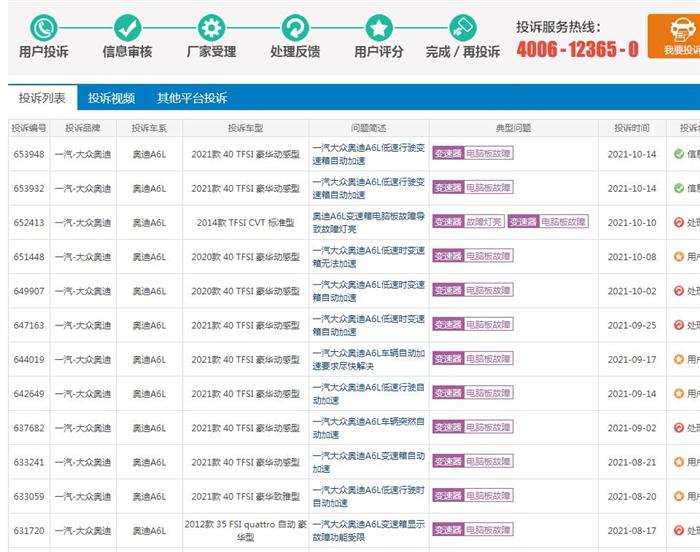Click the 完成/再投诉 gavel step icon
Image resolution: width=700 pixels, height=552 pixels.
point(463,28)
